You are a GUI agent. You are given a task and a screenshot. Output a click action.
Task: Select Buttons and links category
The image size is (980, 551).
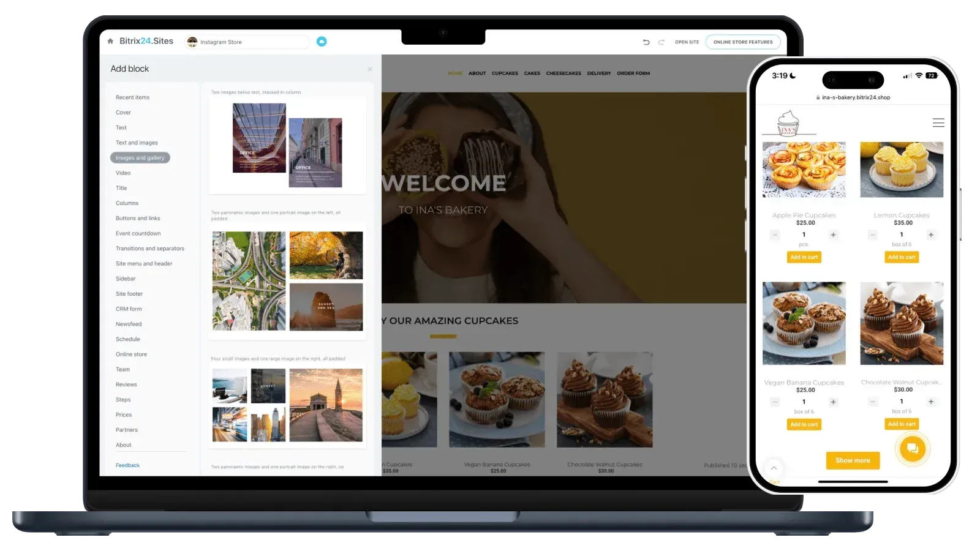click(138, 219)
